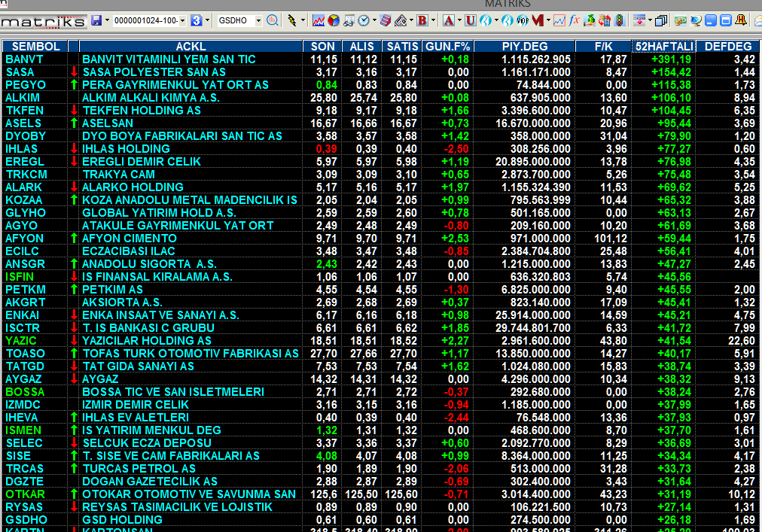
Task: Click TEKFEN HOLDING AS description
Action: pos(142,111)
